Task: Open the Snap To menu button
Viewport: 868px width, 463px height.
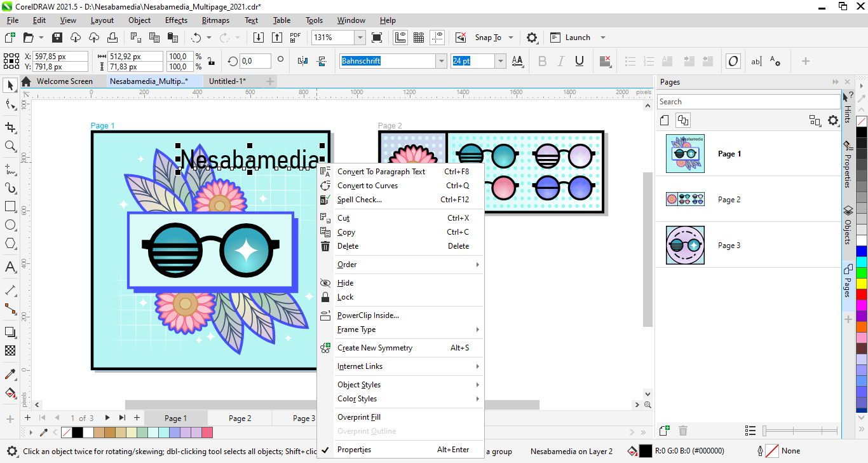Action: [488, 38]
